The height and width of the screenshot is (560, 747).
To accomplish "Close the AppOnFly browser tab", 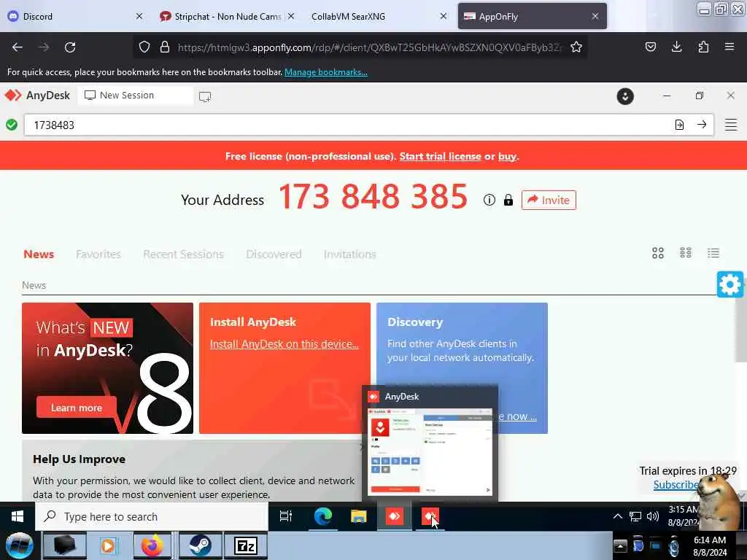I will 595,16.
